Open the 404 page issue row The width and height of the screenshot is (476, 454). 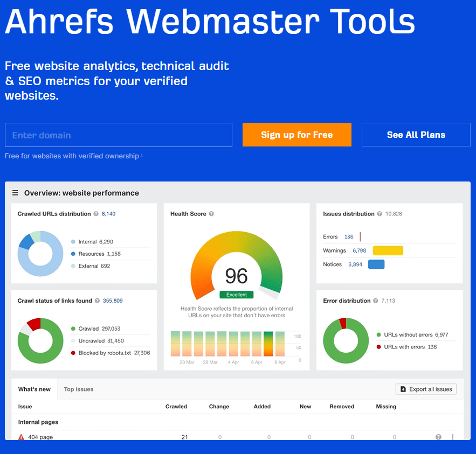coord(238,436)
